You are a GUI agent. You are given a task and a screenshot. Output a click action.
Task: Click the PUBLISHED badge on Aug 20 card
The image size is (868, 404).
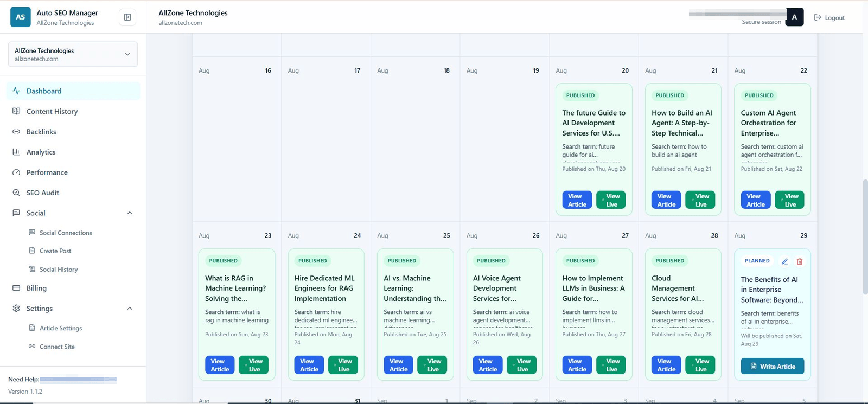580,95
